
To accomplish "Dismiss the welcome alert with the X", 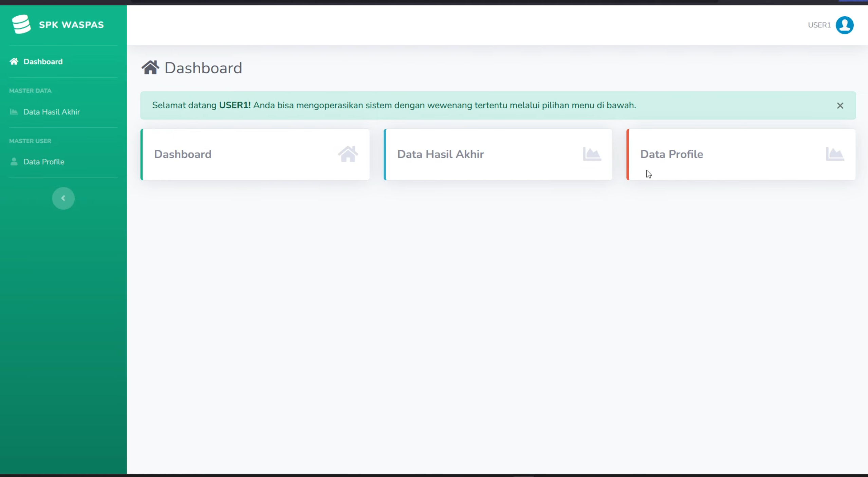I will click(840, 106).
